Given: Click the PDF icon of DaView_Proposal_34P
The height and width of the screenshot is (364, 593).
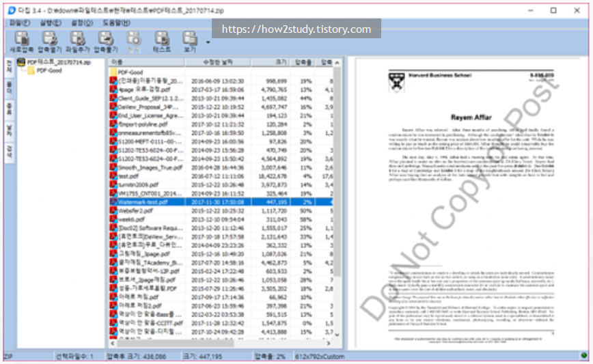Looking at the screenshot, I should click(x=113, y=107).
